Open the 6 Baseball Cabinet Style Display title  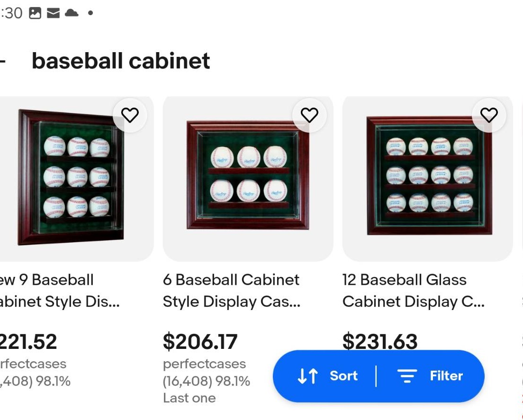232,291
